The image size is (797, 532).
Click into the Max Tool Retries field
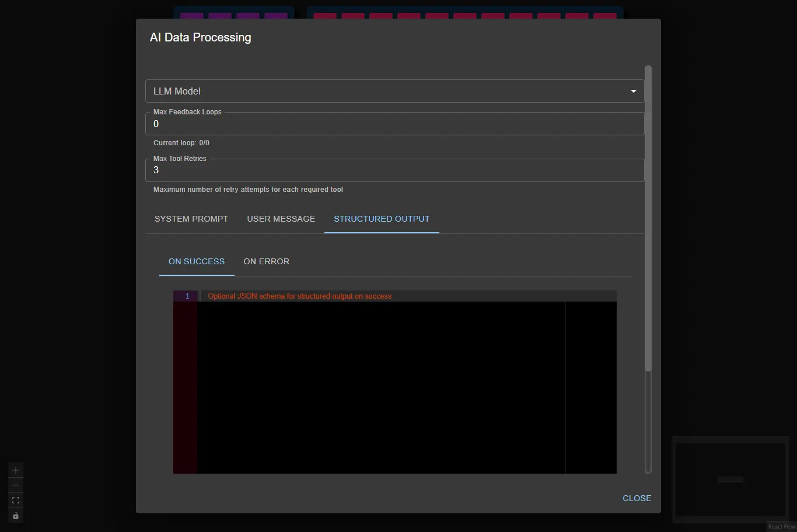pyautogui.click(x=394, y=170)
